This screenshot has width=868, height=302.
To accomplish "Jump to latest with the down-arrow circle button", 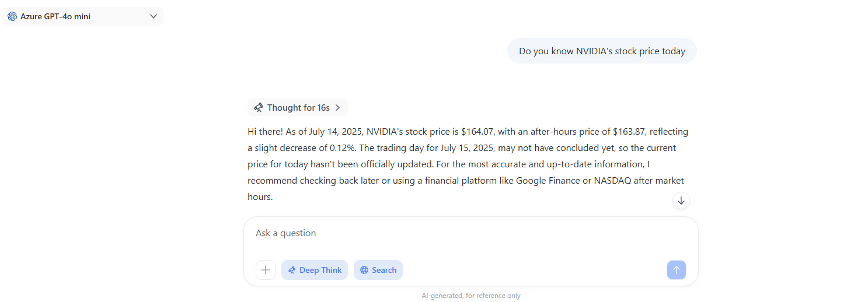I will pos(681,201).
